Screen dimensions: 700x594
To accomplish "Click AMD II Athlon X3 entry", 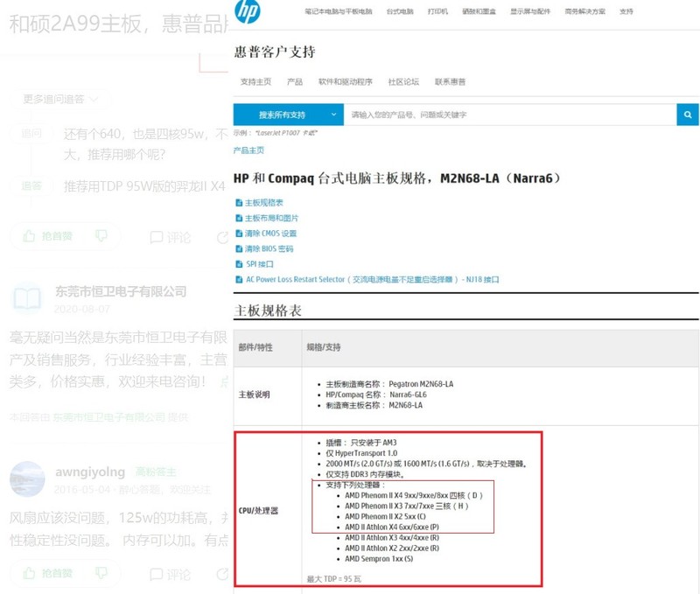I will pyautogui.click(x=391, y=538).
